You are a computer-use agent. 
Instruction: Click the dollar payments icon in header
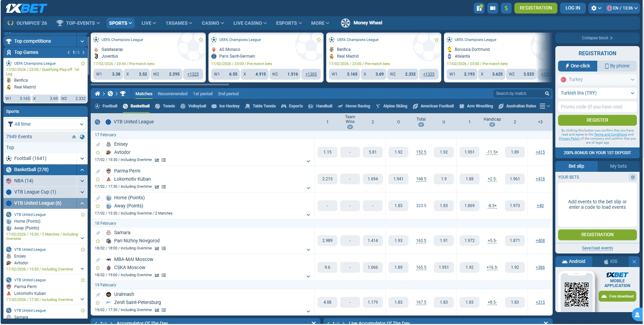point(506,8)
